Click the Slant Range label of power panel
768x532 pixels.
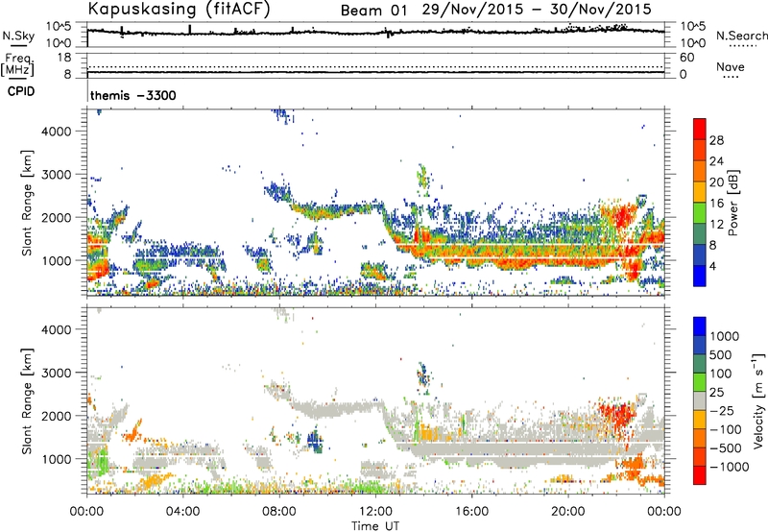tap(27, 204)
